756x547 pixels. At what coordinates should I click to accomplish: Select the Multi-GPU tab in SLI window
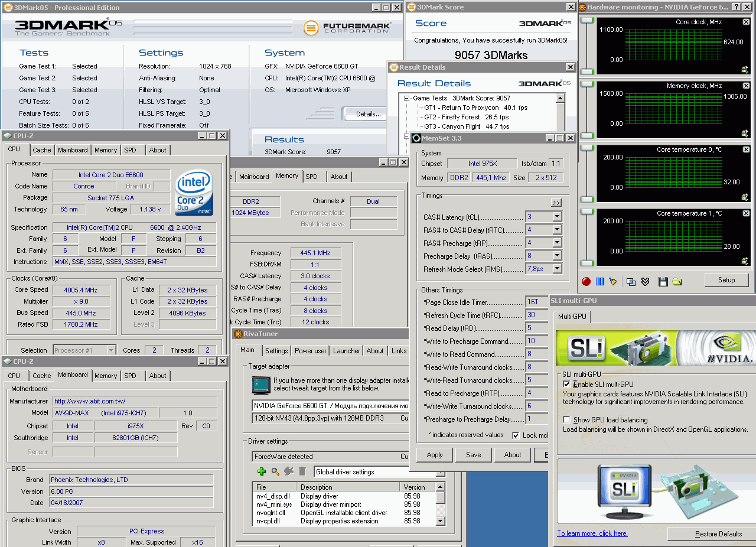[572, 317]
